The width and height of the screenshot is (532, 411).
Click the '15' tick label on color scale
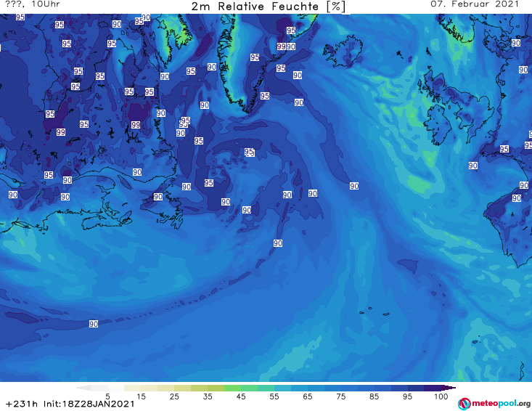coord(141,396)
